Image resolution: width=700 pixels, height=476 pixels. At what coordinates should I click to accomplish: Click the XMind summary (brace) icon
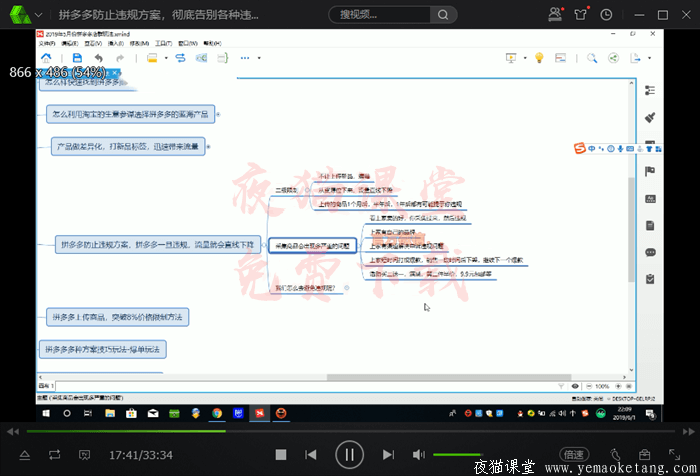tap(222, 58)
